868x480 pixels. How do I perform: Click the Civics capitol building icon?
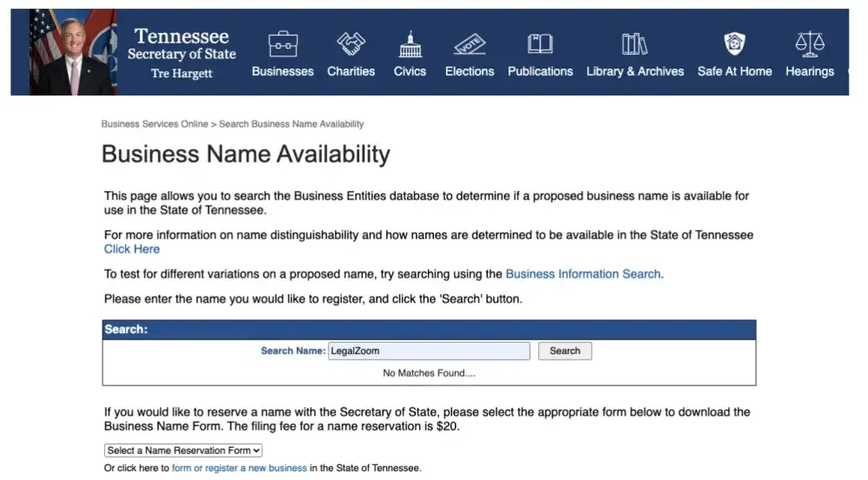click(x=411, y=43)
